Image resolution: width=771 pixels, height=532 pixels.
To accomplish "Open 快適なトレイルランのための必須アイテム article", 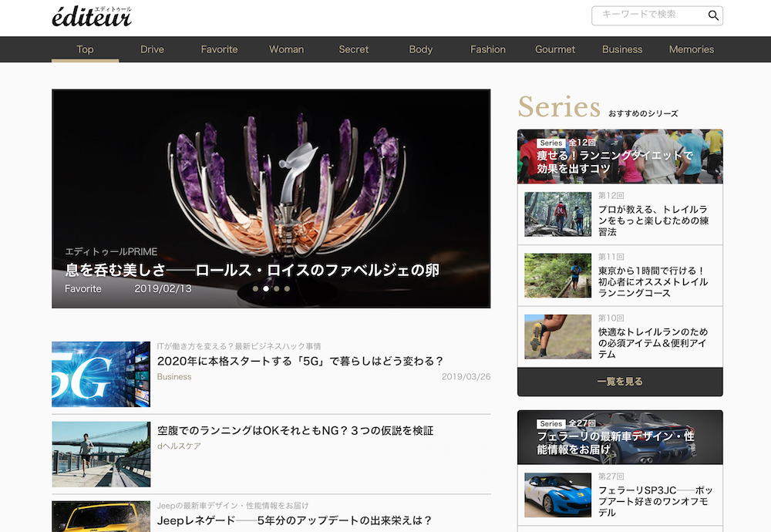I will click(654, 342).
